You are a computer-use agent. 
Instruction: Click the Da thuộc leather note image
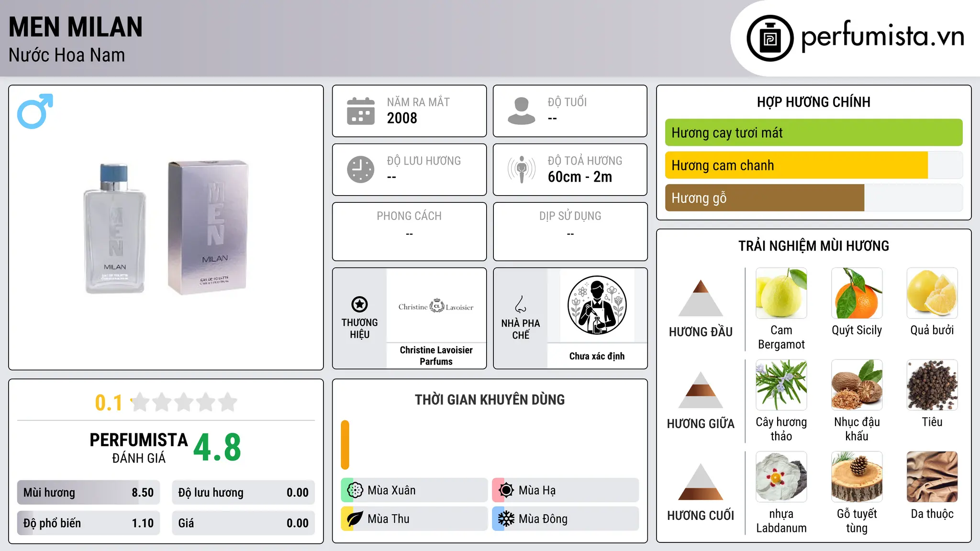tap(932, 477)
